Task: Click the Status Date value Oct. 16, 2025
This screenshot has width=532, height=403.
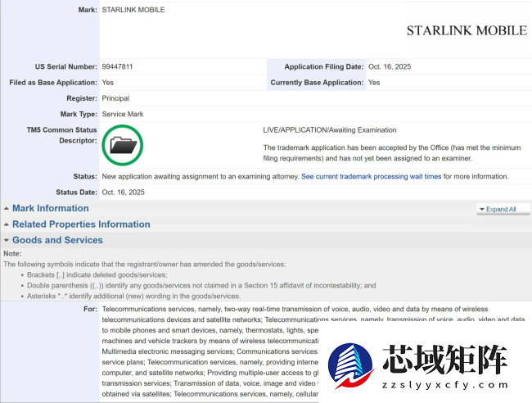Action: (x=123, y=192)
